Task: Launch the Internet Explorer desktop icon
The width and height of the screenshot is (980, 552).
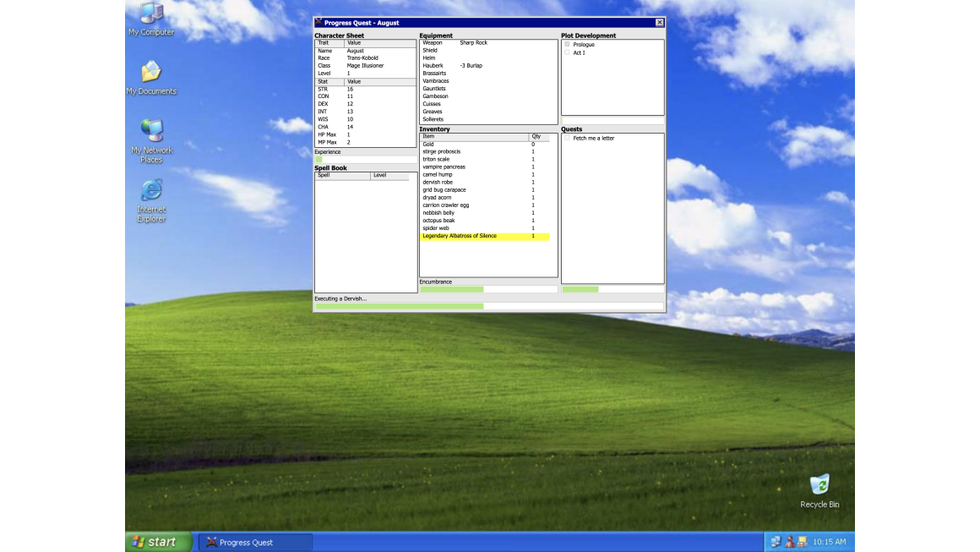Action: [x=151, y=200]
